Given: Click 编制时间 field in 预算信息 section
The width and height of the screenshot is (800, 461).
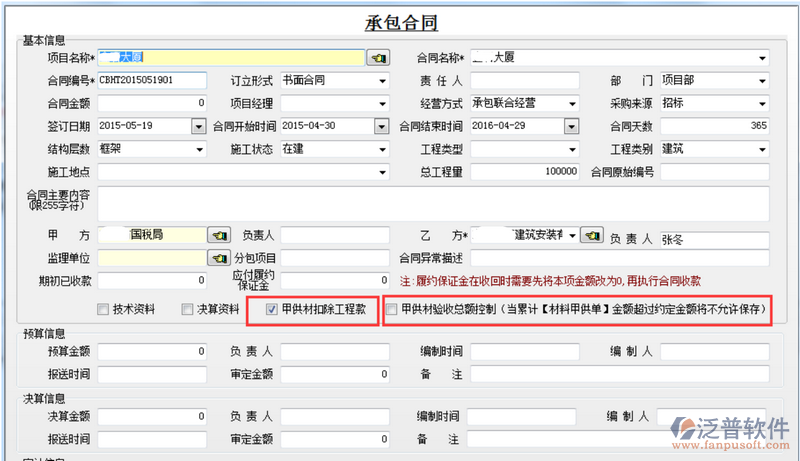Looking at the screenshot, I should click(x=524, y=351).
